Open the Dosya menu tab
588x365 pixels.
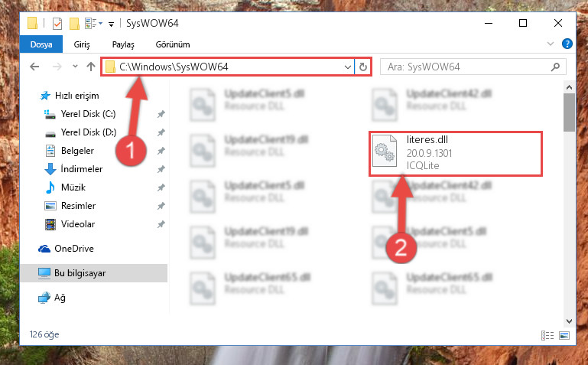pyautogui.click(x=41, y=44)
